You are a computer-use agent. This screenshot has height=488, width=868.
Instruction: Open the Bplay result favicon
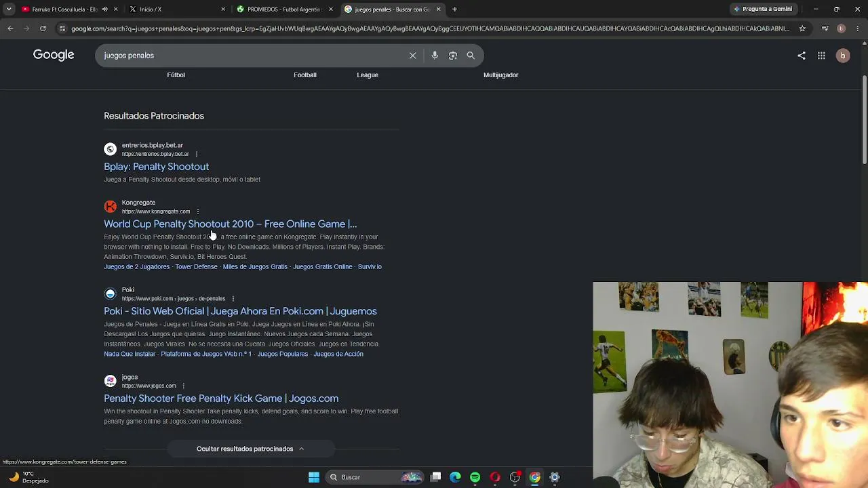pos(110,149)
